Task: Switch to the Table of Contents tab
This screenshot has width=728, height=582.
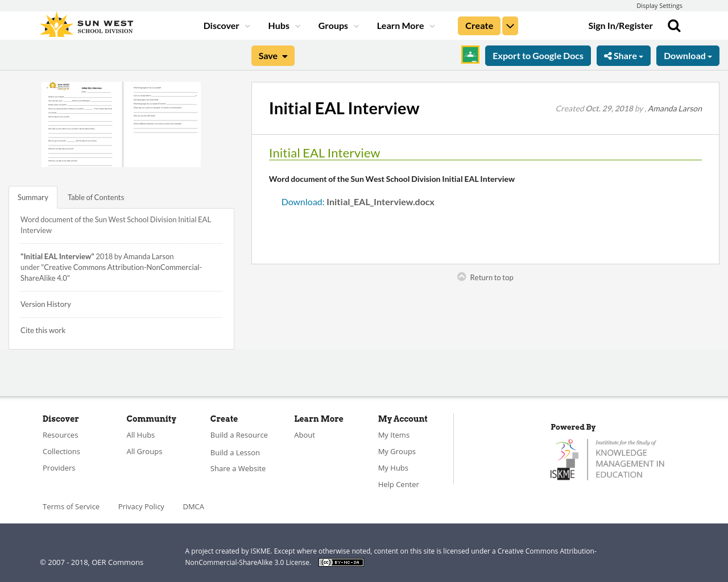Action: tap(96, 197)
